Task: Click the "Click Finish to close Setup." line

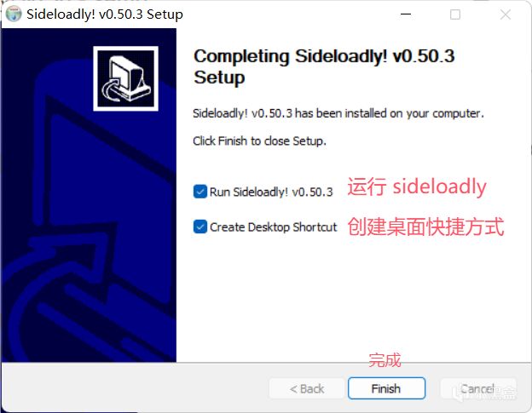Action: (x=259, y=141)
